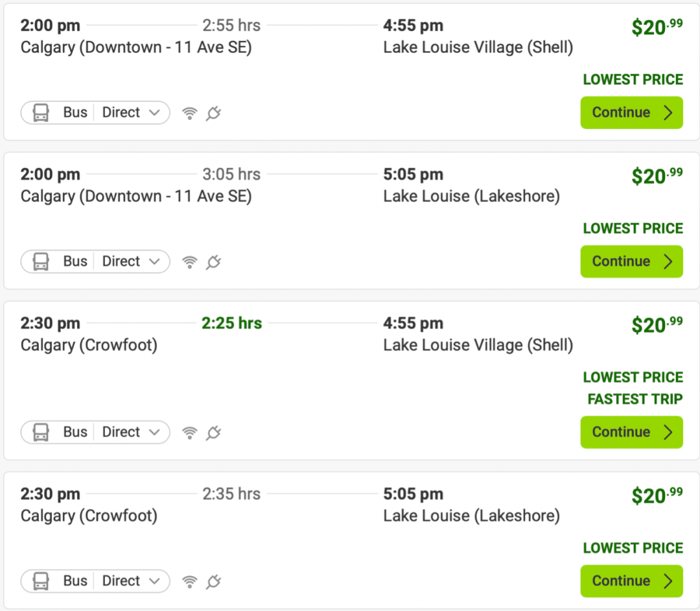The height and width of the screenshot is (611, 700).
Task: Click power outlet icon on 2:25 hrs trip
Action: pyautogui.click(x=213, y=433)
